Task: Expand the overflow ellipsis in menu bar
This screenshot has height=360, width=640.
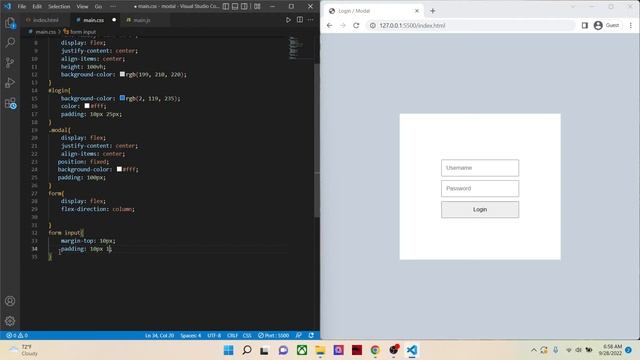Action: coord(113,7)
